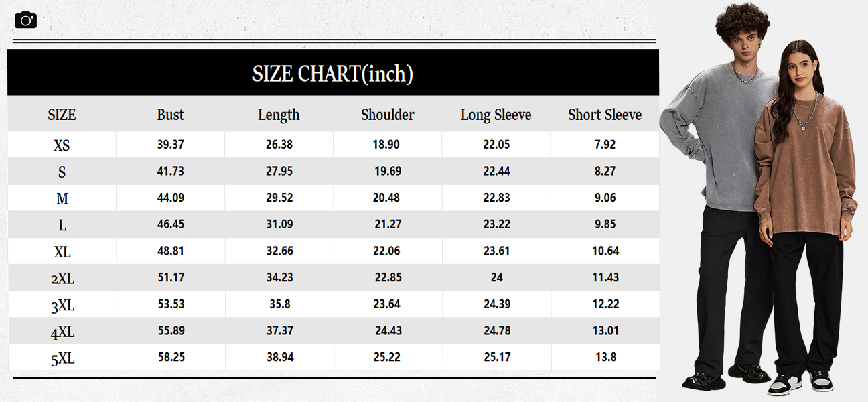Screen dimensions: 868x402
Task: Select the Short Sleeve column header
Action: (x=605, y=115)
